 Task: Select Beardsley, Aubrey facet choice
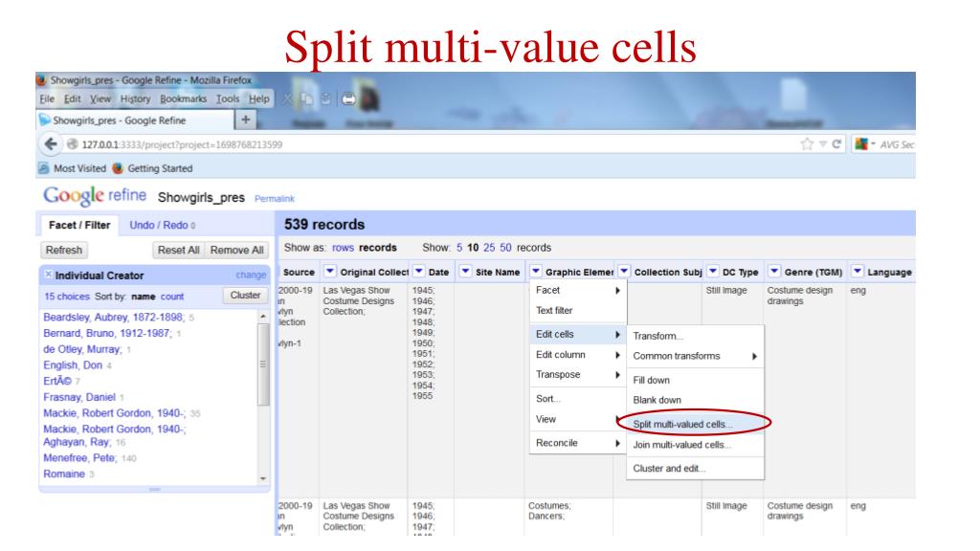click(113, 318)
